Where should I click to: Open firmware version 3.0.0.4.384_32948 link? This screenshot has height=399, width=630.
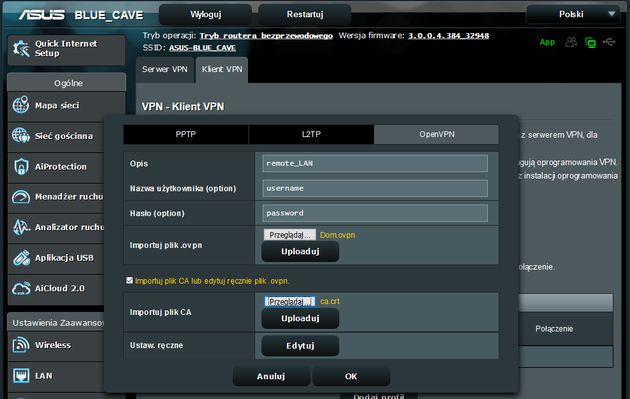(x=449, y=36)
